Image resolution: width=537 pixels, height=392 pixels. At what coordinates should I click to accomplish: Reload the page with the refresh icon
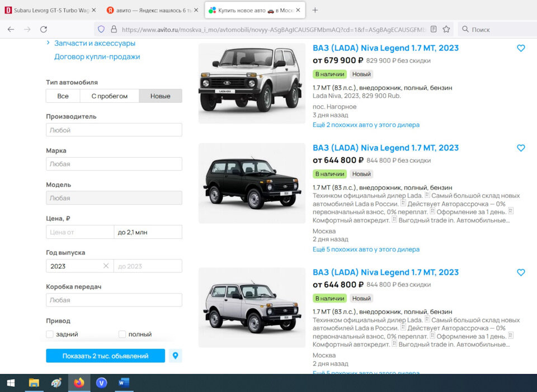pos(44,30)
